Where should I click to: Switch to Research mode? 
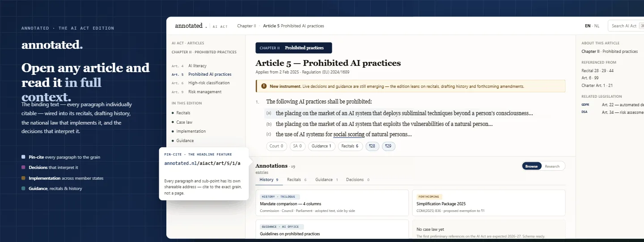click(552, 166)
